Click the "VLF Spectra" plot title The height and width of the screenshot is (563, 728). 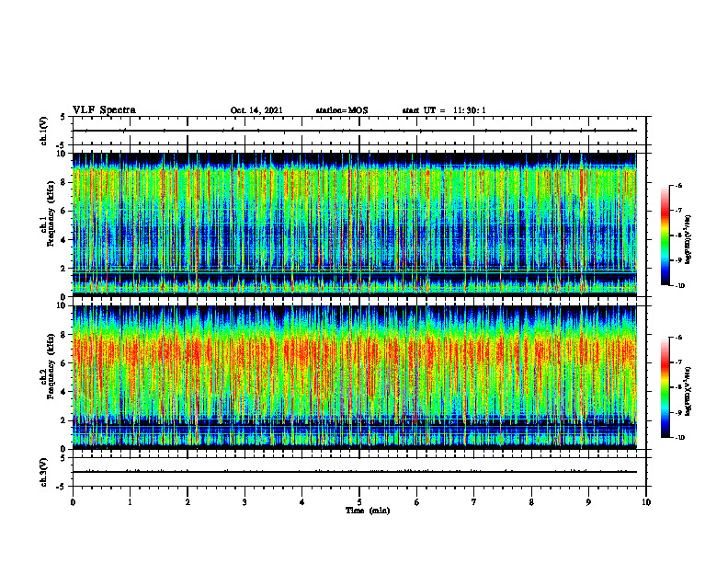click(x=104, y=110)
